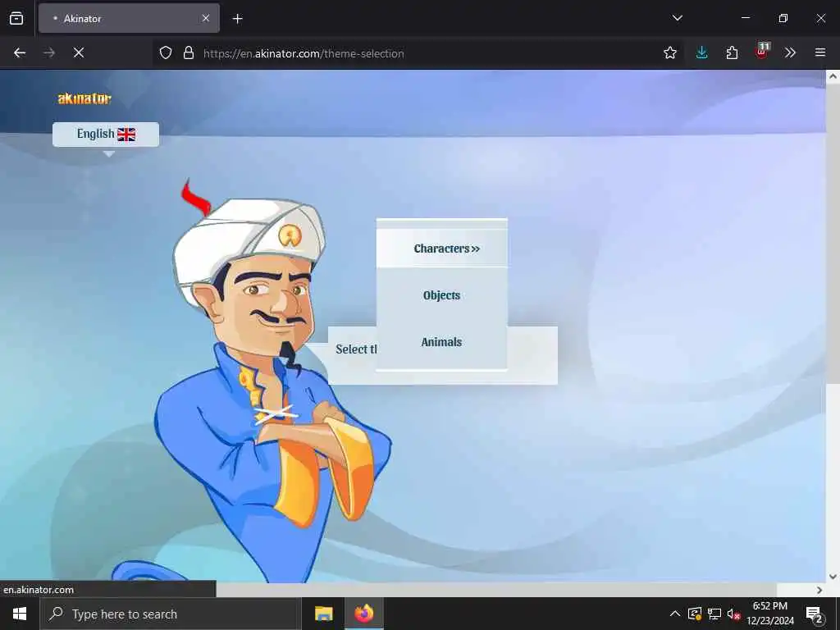This screenshot has height=630, width=840.
Task: Open the Extensions puzzle icon
Action: [x=732, y=52]
